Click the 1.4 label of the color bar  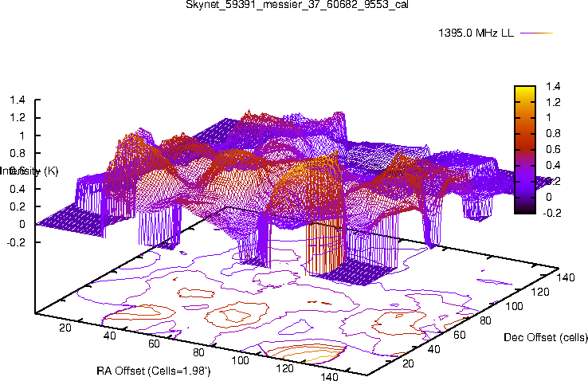(553, 86)
